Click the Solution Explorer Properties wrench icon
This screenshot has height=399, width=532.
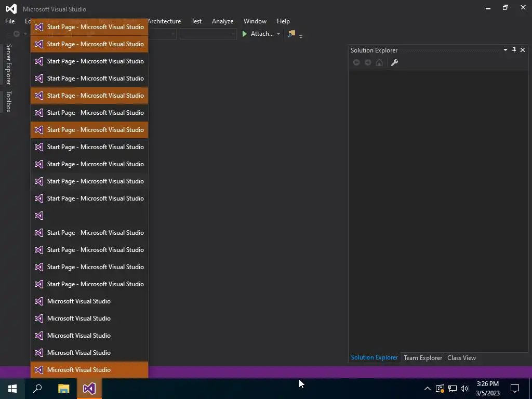click(394, 62)
